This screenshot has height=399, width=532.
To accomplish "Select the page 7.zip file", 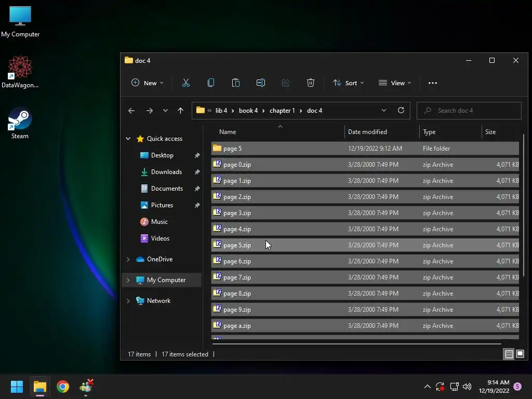I will pos(365,277).
